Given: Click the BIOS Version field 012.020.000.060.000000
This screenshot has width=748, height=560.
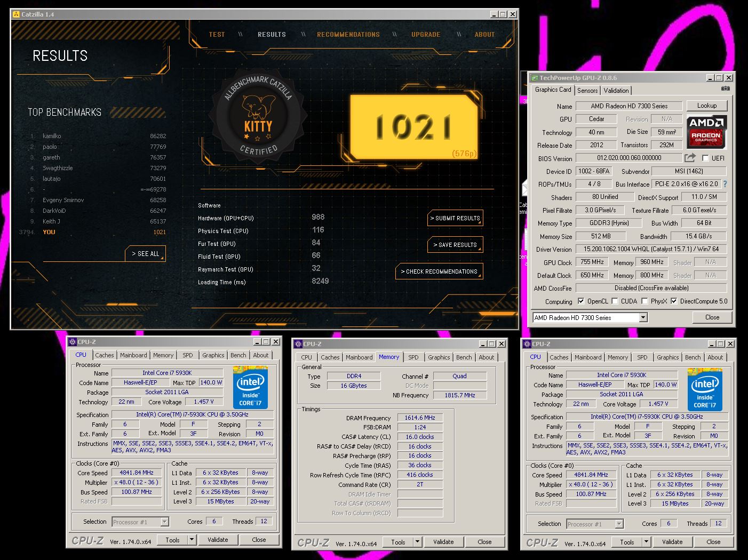Looking at the screenshot, I should coord(629,158).
